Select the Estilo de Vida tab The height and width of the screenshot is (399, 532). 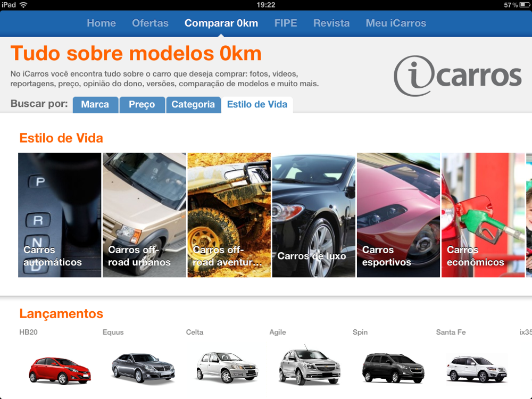coord(257,104)
